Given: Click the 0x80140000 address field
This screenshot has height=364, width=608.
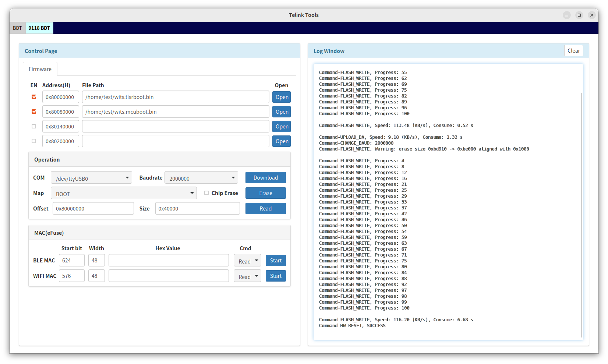Looking at the screenshot, I should pyautogui.click(x=61, y=127).
